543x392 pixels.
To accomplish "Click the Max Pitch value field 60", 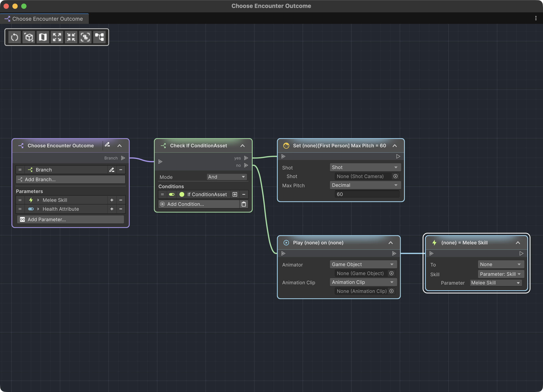I will (367, 194).
